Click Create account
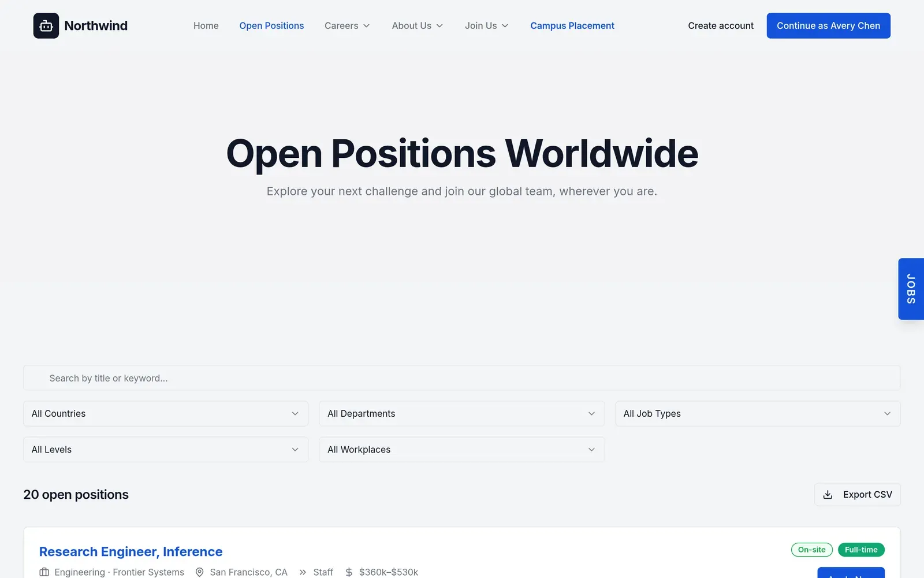 point(721,25)
